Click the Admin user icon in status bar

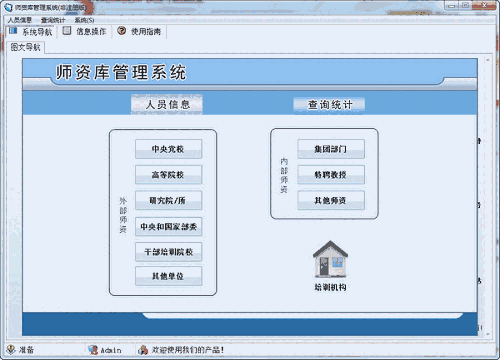point(93,350)
